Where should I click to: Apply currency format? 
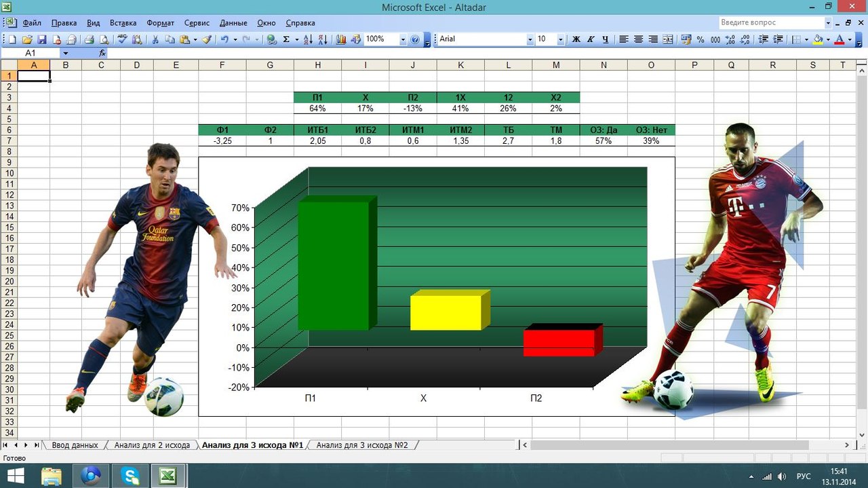686,39
